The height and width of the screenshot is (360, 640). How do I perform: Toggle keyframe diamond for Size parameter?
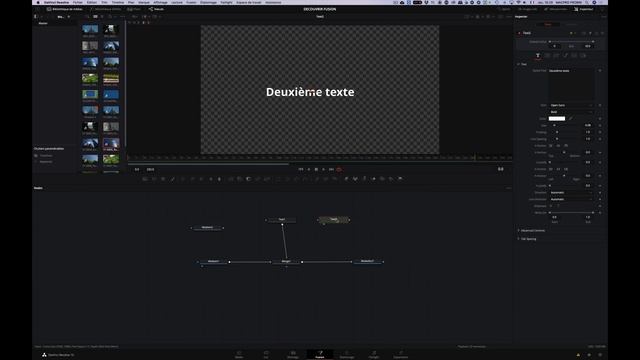600,125
